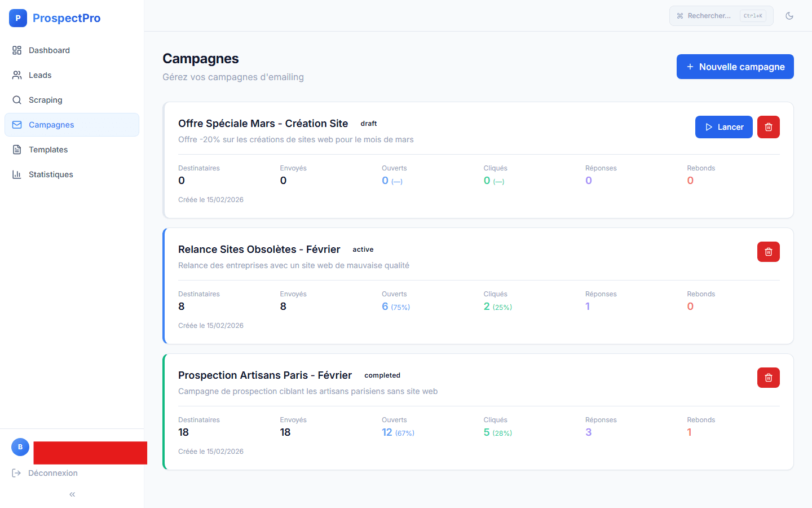This screenshot has width=812, height=508.
Task: Switch to the Templates section
Action: [x=47, y=150]
